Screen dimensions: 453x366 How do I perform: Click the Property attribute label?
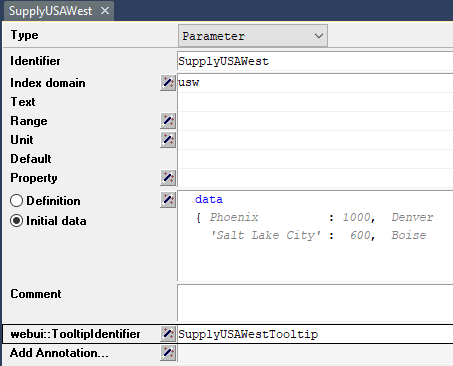click(x=34, y=178)
